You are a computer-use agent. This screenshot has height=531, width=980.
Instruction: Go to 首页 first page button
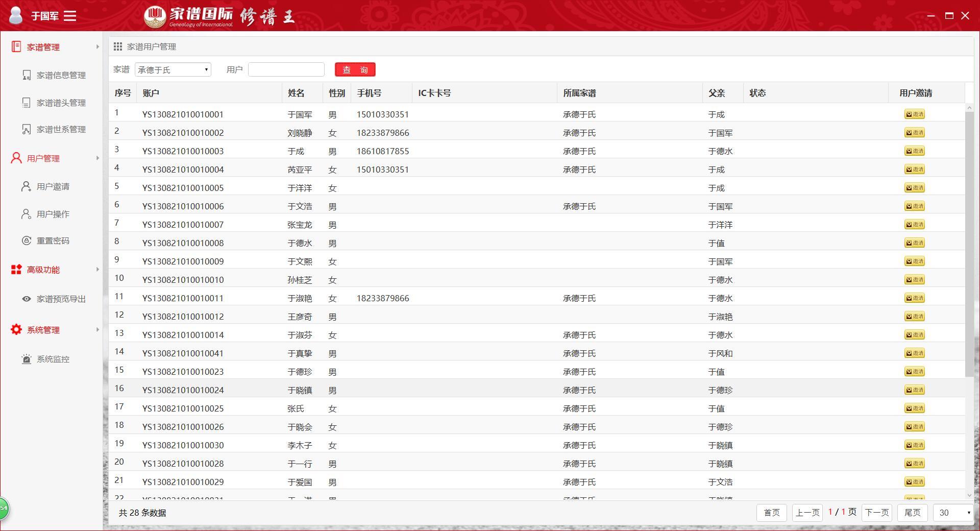tap(772, 513)
